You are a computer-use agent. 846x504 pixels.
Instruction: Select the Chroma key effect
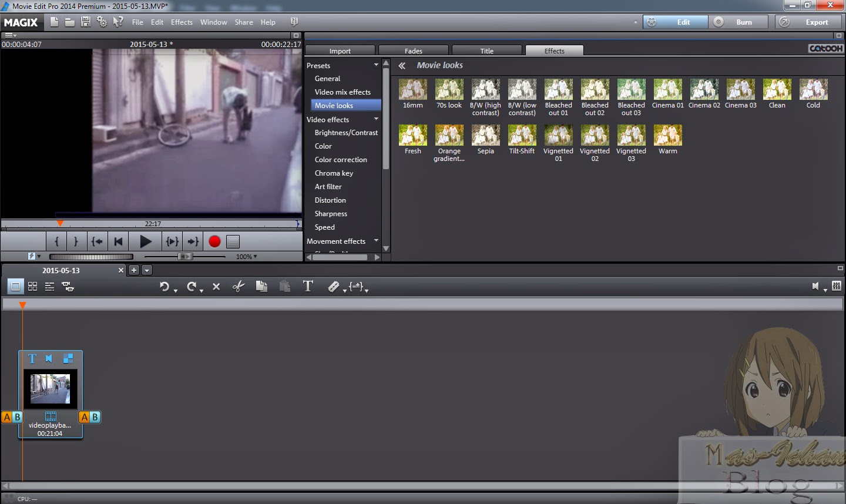pos(334,173)
